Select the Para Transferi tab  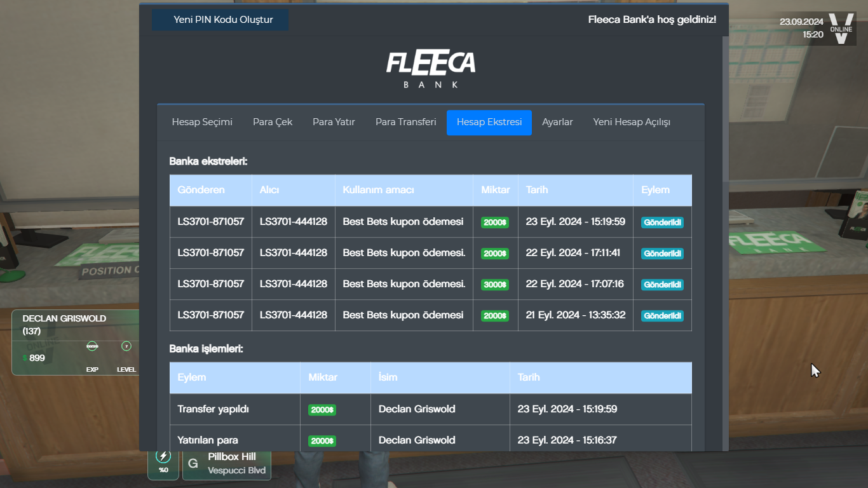pyautogui.click(x=406, y=122)
